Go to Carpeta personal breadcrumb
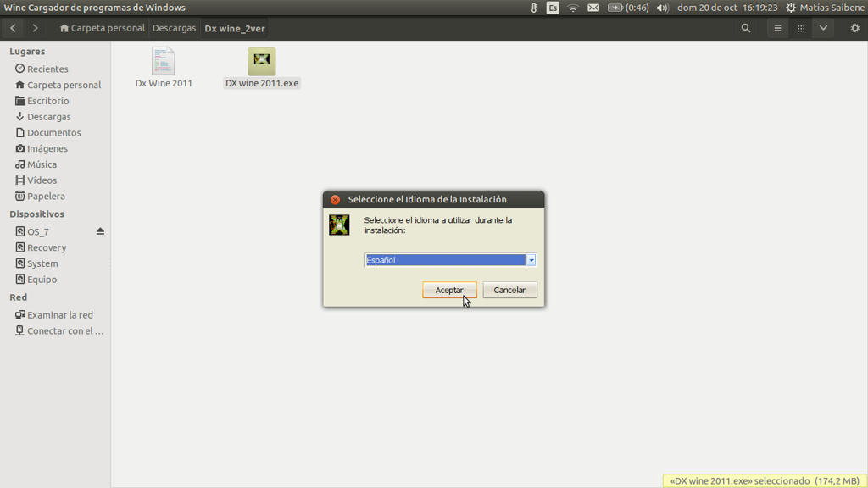This screenshot has width=868, height=488. point(103,28)
